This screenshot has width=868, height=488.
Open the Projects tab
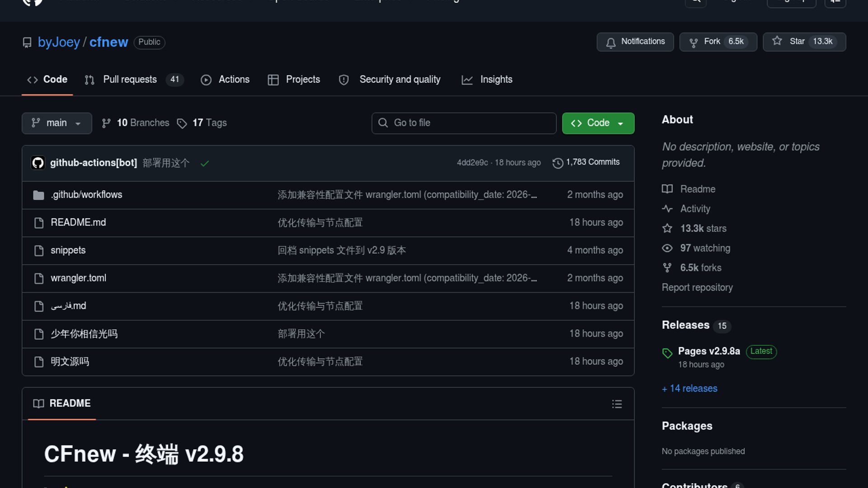[x=294, y=80]
